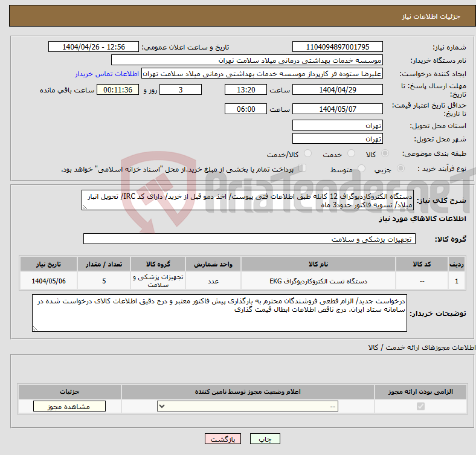This screenshot has height=455, width=476.
Task: Click the الزامی بودن ارائه مجوز header
Action: coord(420,392)
